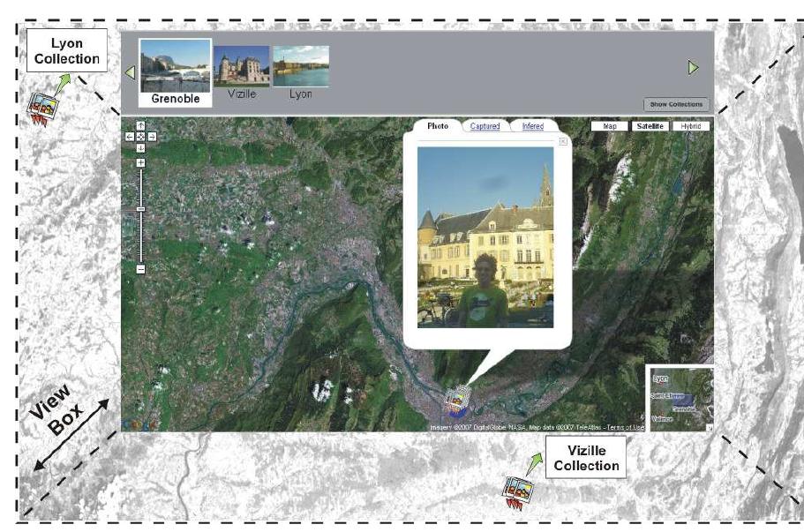This screenshot has width=804, height=532.
Task: Switch to Map view type
Action: point(610,126)
